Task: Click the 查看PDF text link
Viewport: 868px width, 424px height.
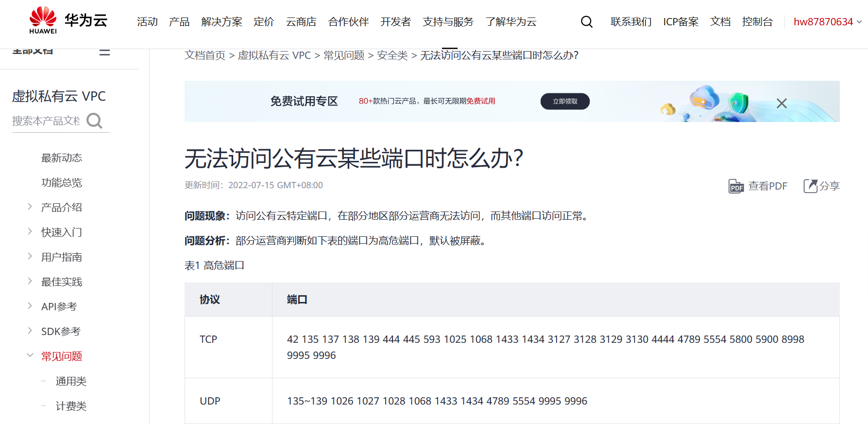Action: [x=767, y=186]
